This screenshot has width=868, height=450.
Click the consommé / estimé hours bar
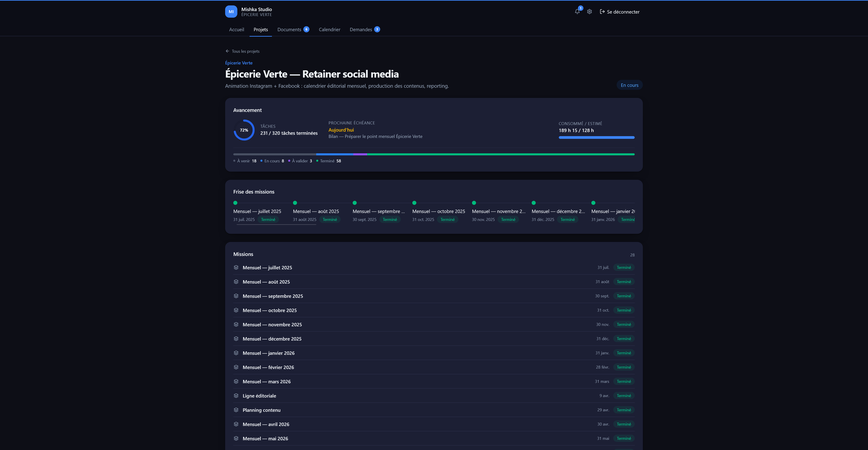coord(597,137)
